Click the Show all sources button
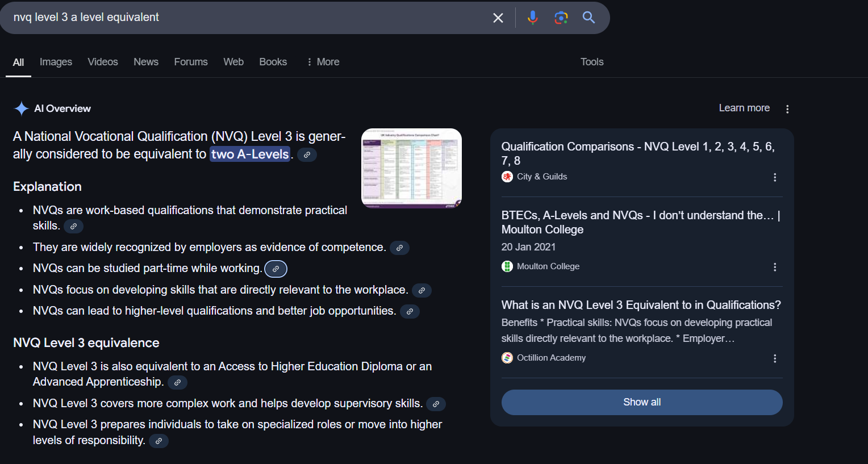The height and width of the screenshot is (464, 868). click(642, 402)
